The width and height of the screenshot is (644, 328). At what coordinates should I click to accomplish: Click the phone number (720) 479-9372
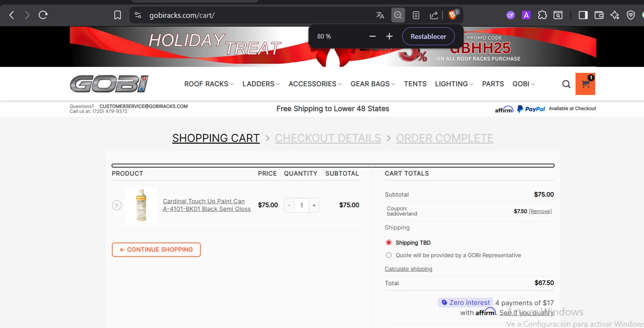[110, 111]
